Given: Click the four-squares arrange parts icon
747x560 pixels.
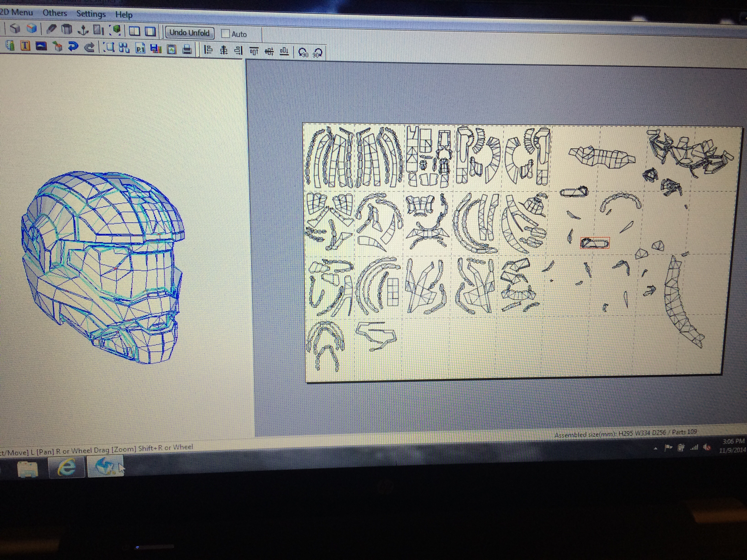Looking at the screenshot, I should click(x=124, y=48).
